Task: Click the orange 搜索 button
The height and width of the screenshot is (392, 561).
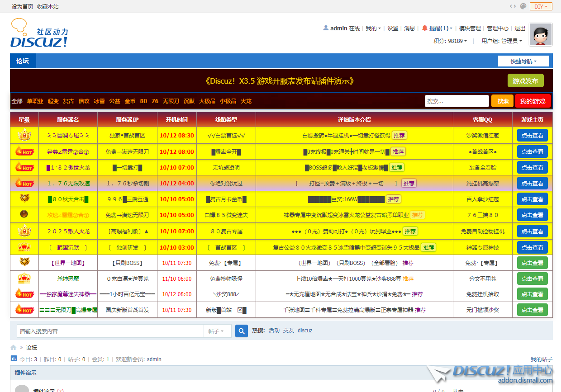Action: click(503, 101)
